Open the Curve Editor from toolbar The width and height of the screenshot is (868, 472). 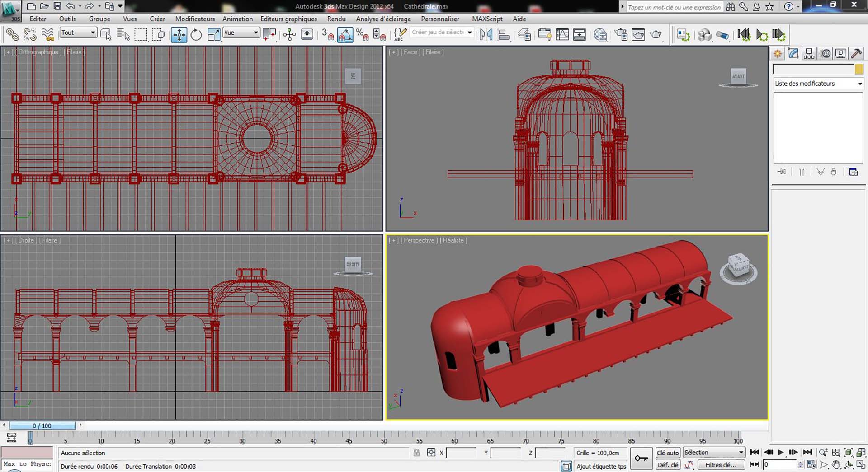tap(562, 35)
